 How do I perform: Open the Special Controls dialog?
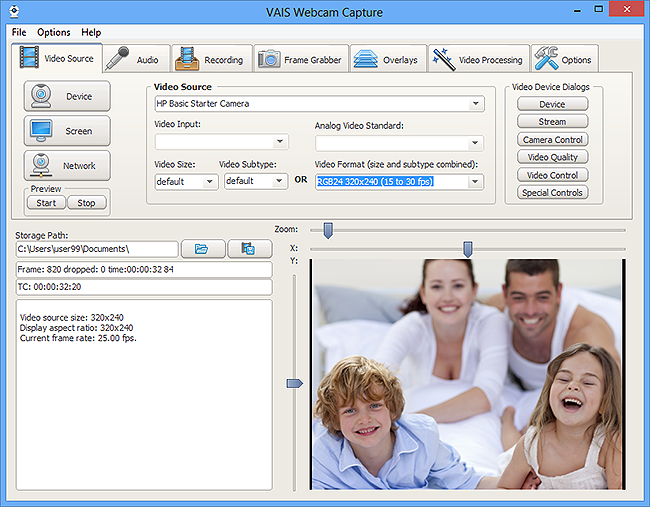tap(552, 192)
